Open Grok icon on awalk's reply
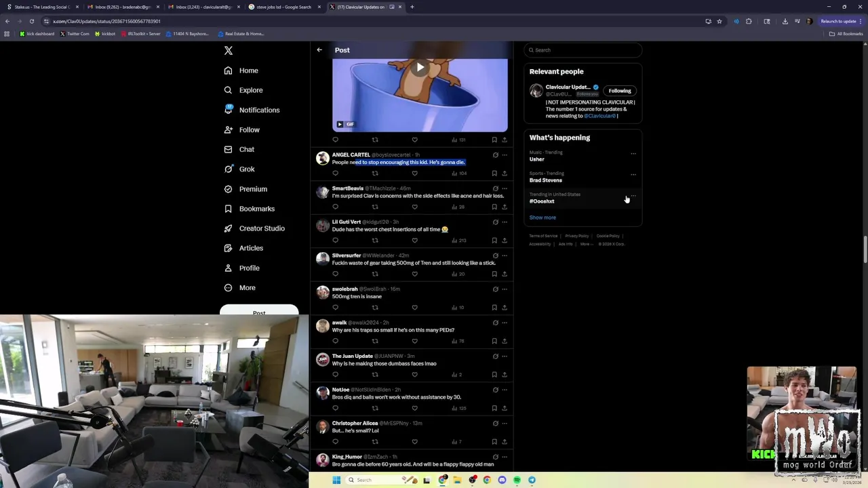 [x=495, y=323]
